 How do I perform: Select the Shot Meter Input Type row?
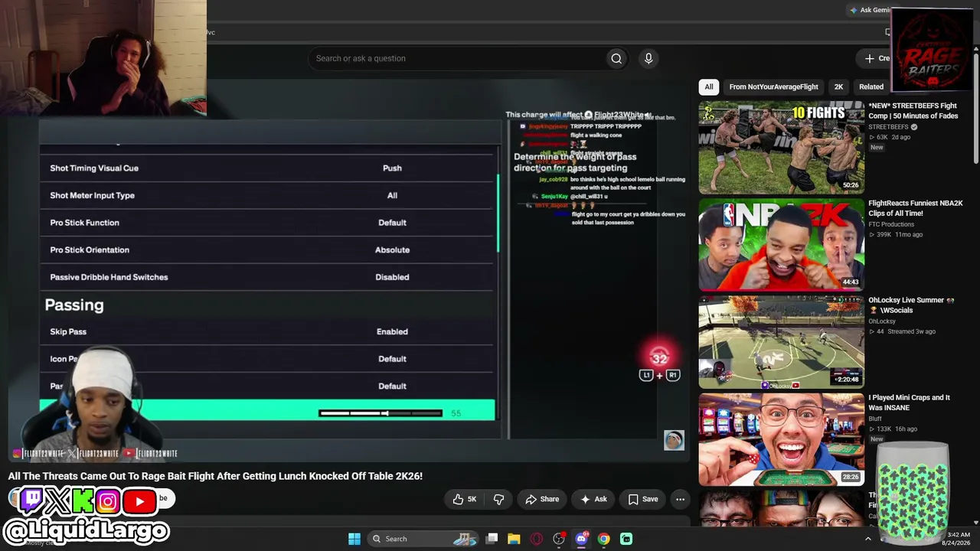click(x=267, y=195)
